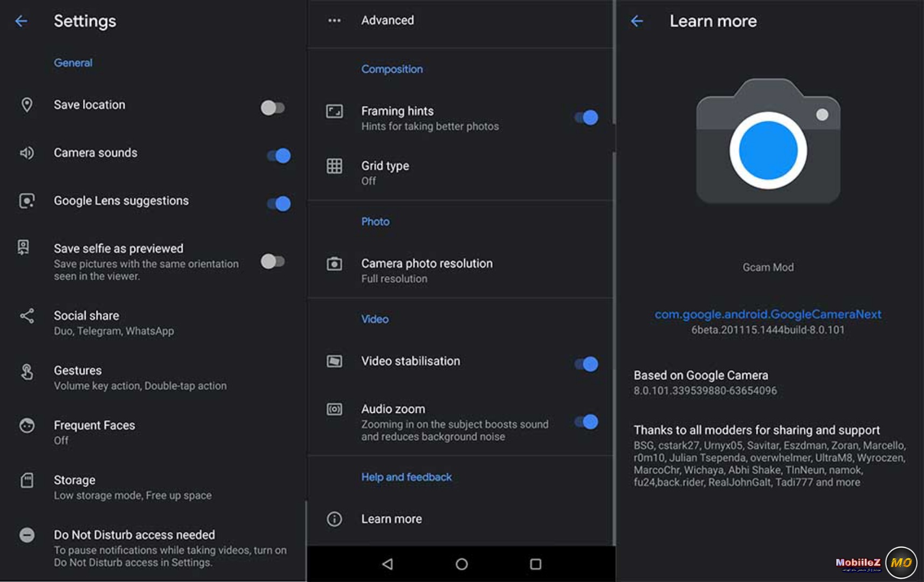924x582 pixels.
Task: Open com.google.android.GoogleCameraNext link
Action: click(768, 314)
